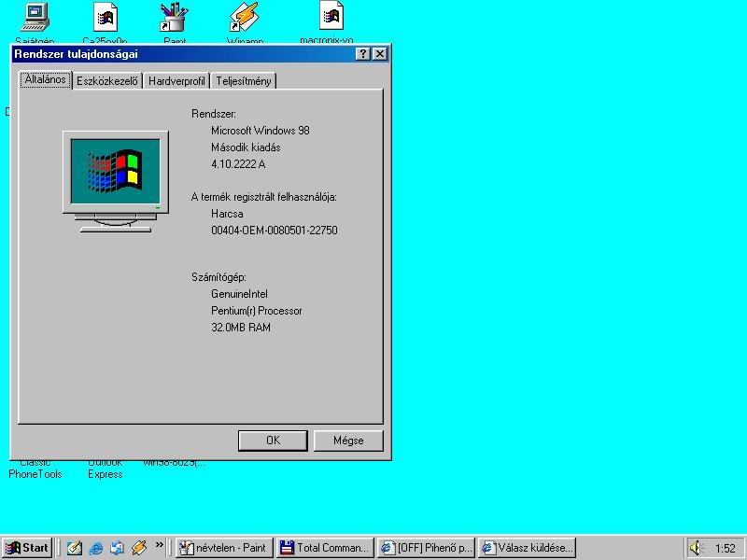Click the GenuineIntel text
This screenshot has height=560, width=747.
click(x=239, y=294)
